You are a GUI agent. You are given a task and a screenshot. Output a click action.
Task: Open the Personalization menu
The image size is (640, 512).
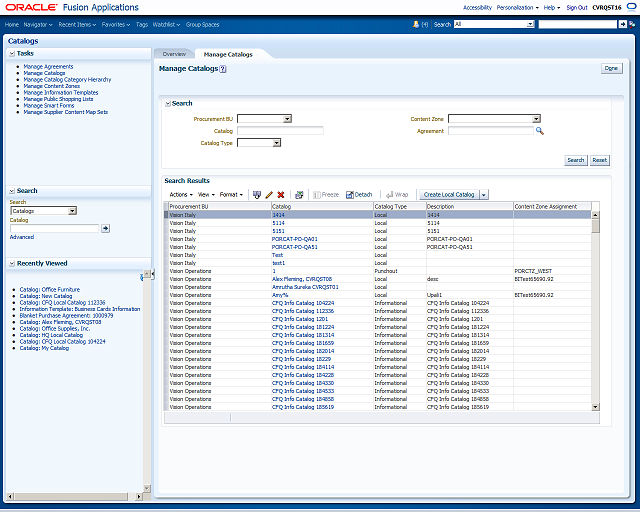pyautogui.click(x=518, y=7)
